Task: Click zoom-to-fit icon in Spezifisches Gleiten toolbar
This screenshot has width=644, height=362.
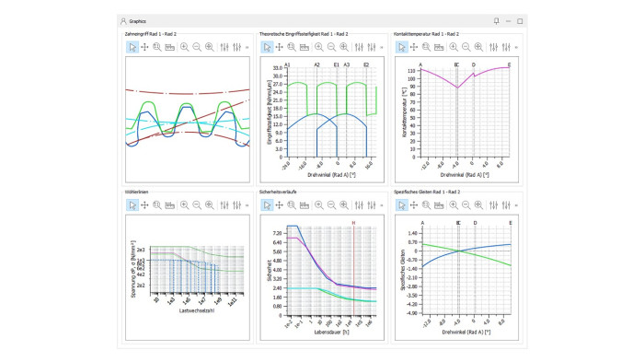Action: pos(478,204)
